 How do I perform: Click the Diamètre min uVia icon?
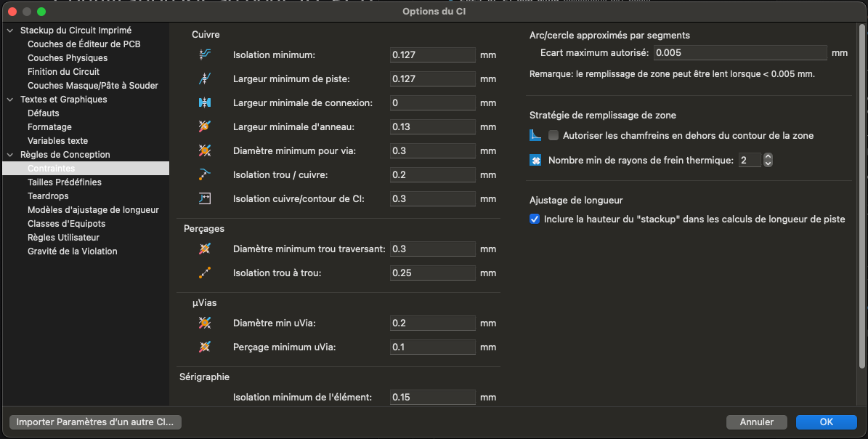tap(205, 323)
